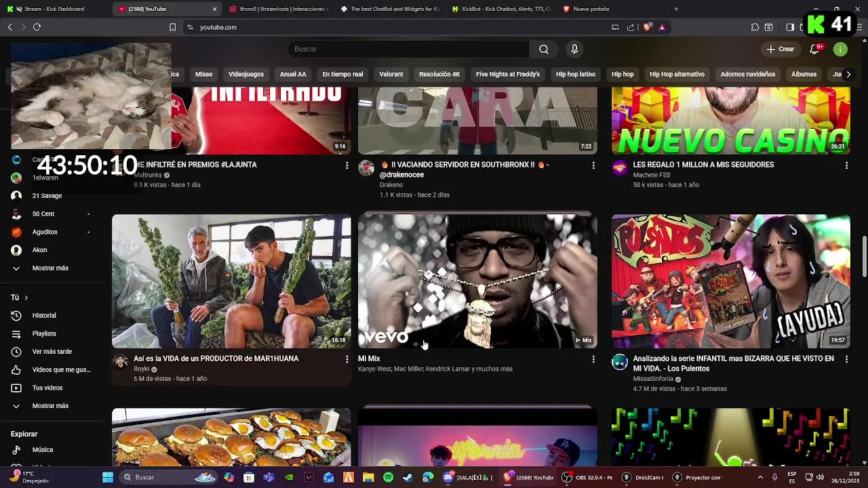This screenshot has width=868, height=488.
Task: Click the bookmark icon in address bar
Action: point(172,27)
